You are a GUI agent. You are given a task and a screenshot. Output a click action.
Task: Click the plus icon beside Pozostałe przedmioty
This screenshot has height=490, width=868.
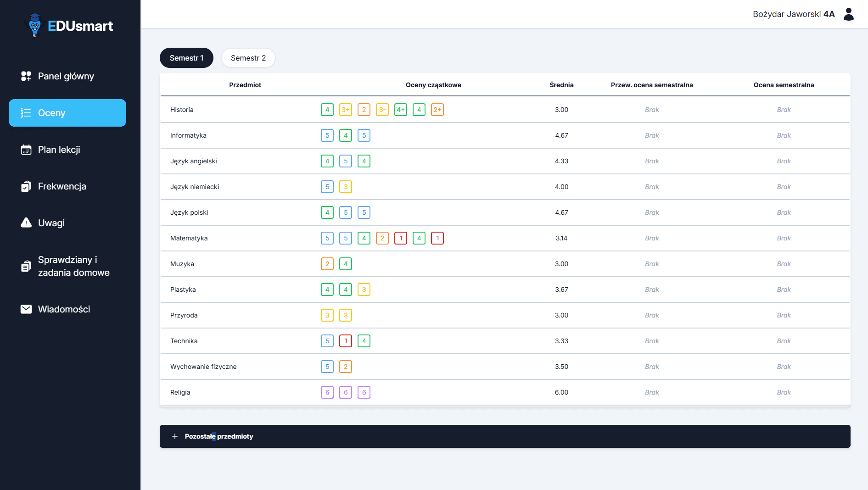(174, 436)
